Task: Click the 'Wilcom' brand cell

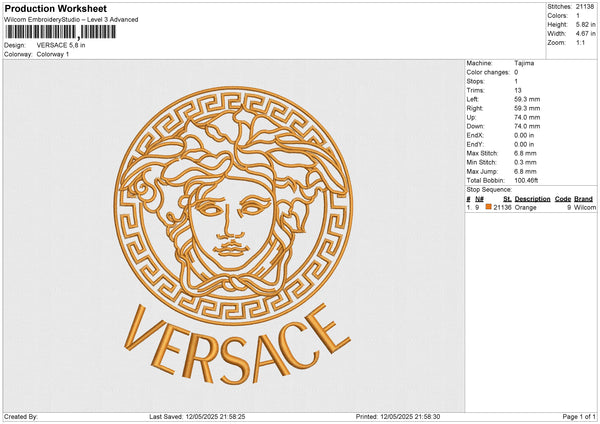Action: tap(585, 207)
